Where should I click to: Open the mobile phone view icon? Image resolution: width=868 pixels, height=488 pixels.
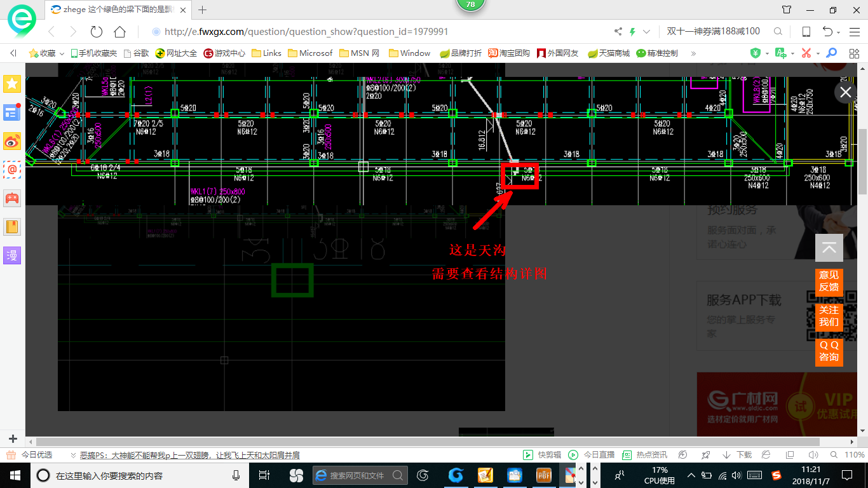click(x=806, y=32)
